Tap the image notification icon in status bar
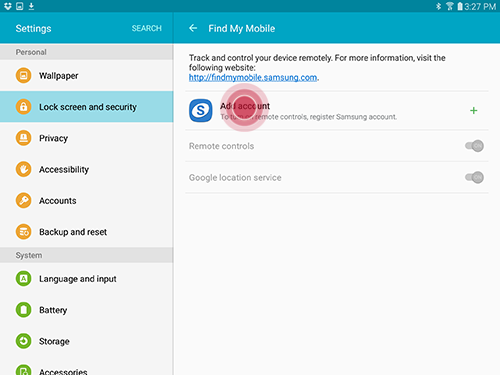Screen dimensions: 500x375 [20, 6]
